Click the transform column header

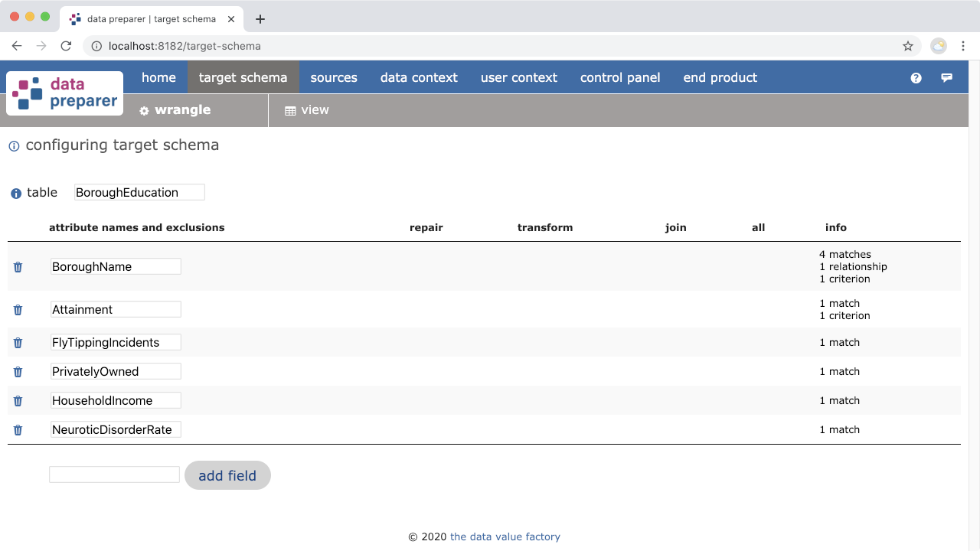[545, 228]
